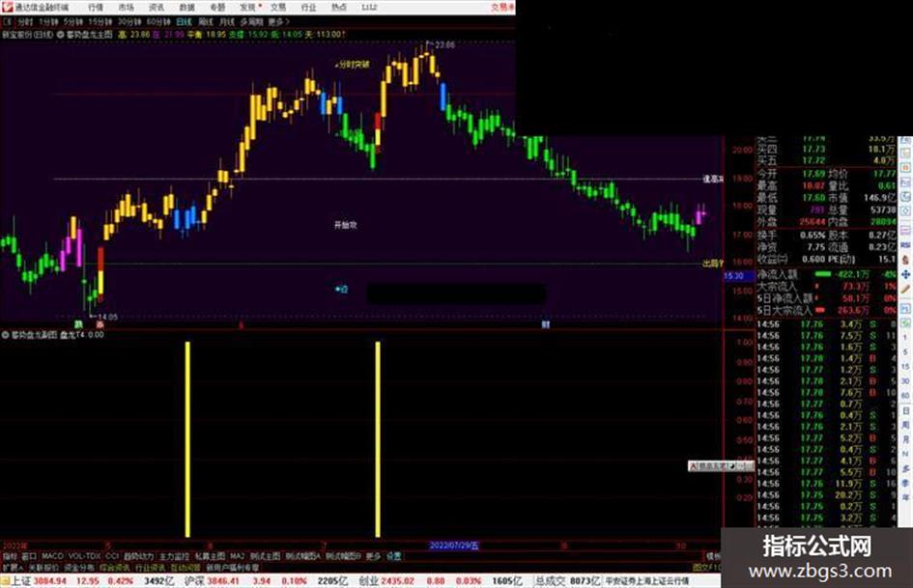Click the 买五 price 17.72
This screenshot has width=913, height=588.
(813, 160)
